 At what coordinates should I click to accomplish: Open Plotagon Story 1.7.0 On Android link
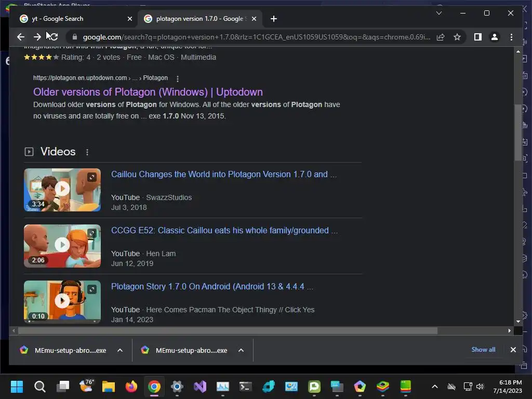click(212, 287)
